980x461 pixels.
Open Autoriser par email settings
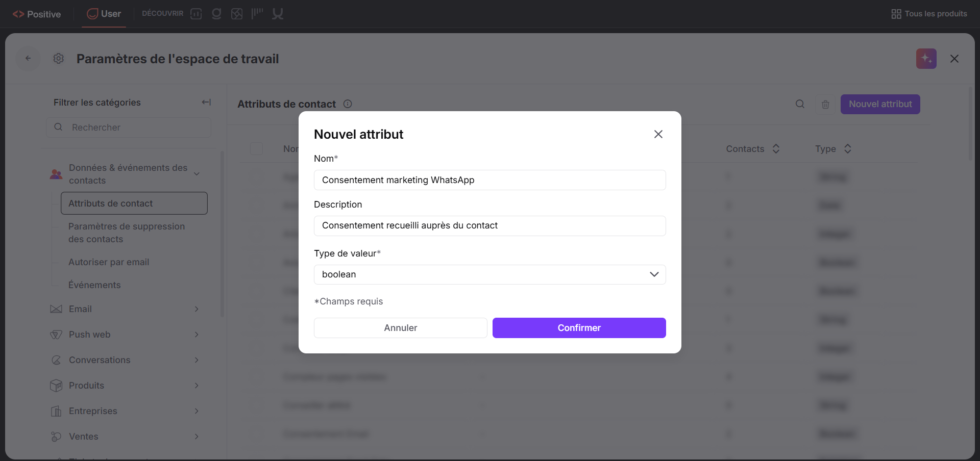coord(109,262)
